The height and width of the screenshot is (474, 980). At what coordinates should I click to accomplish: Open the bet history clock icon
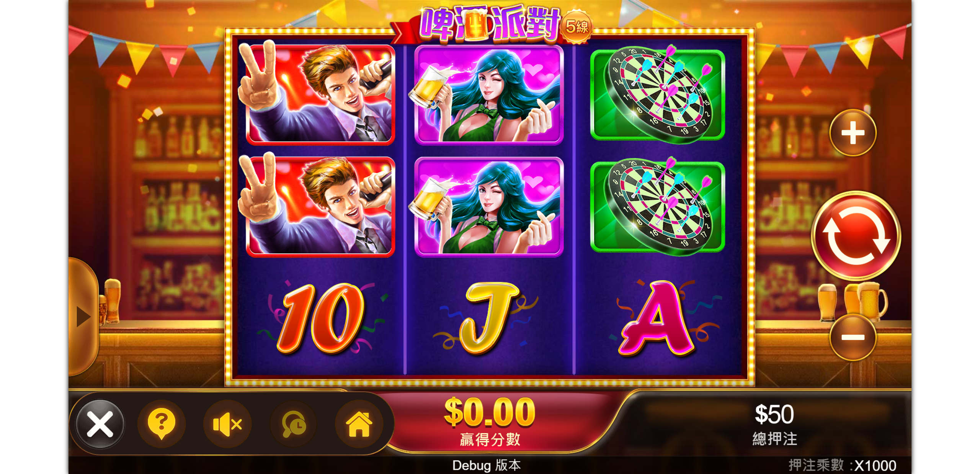(x=293, y=424)
